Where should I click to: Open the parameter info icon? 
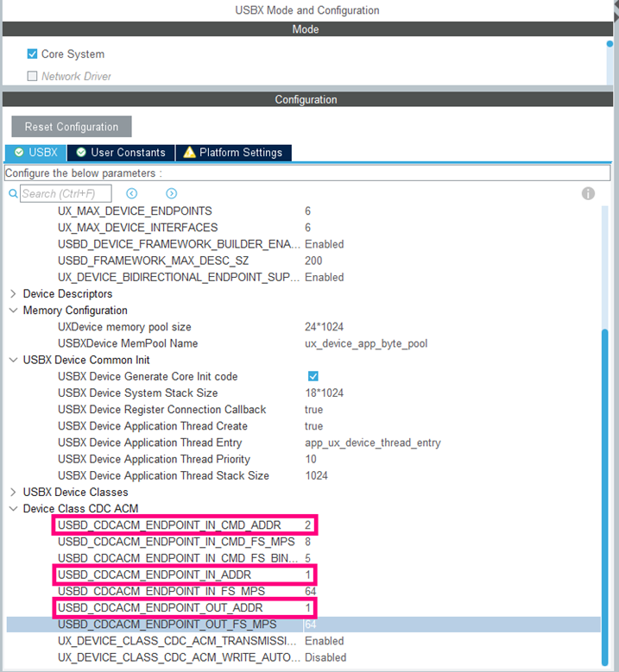pos(588,194)
